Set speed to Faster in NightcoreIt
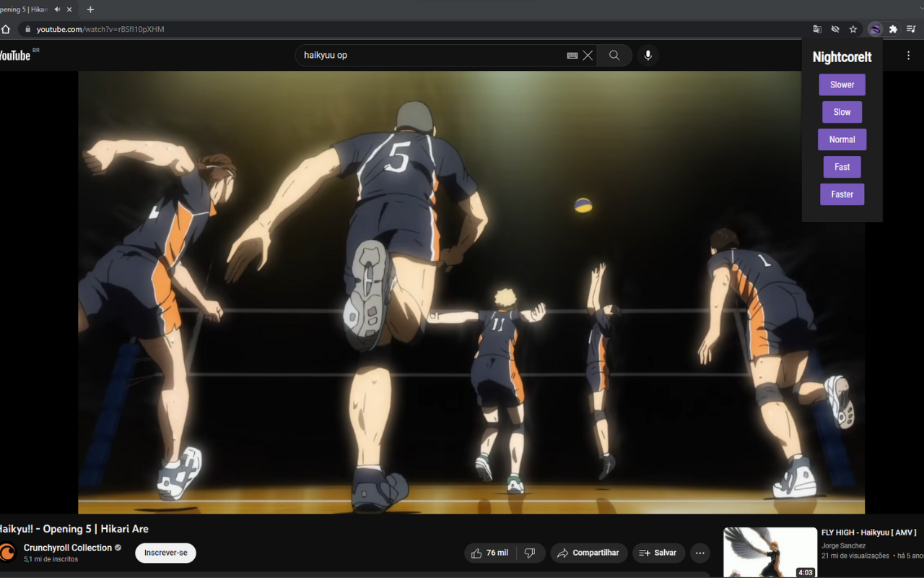 tap(842, 194)
